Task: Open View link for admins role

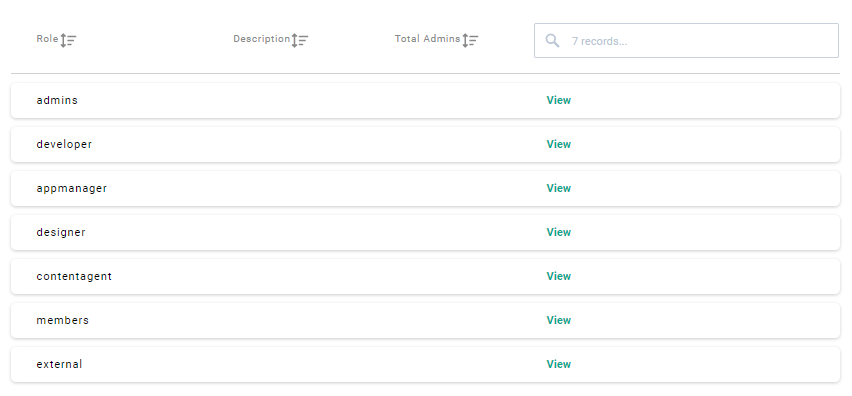Action: tap(559, 100)
